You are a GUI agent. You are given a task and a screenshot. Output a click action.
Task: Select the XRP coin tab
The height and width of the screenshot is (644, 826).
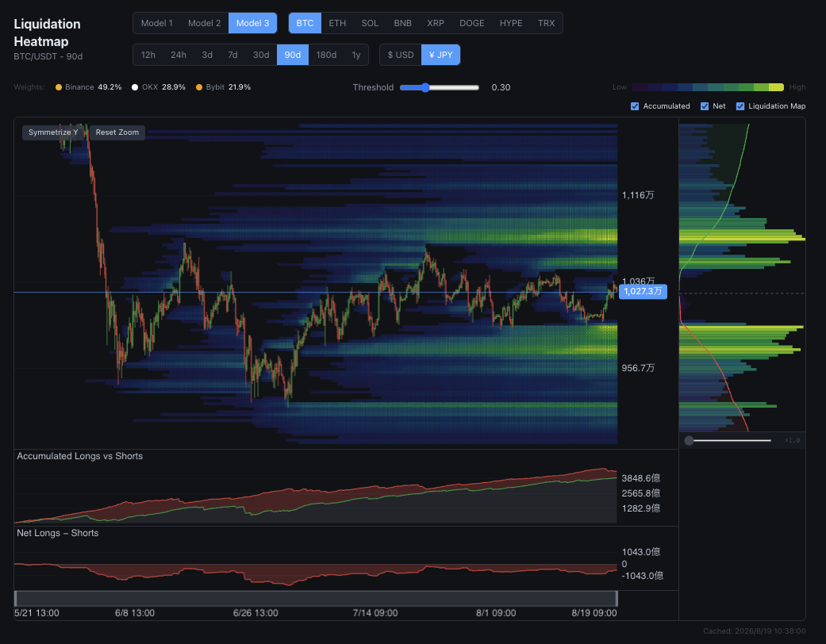(x=435, y=23)
